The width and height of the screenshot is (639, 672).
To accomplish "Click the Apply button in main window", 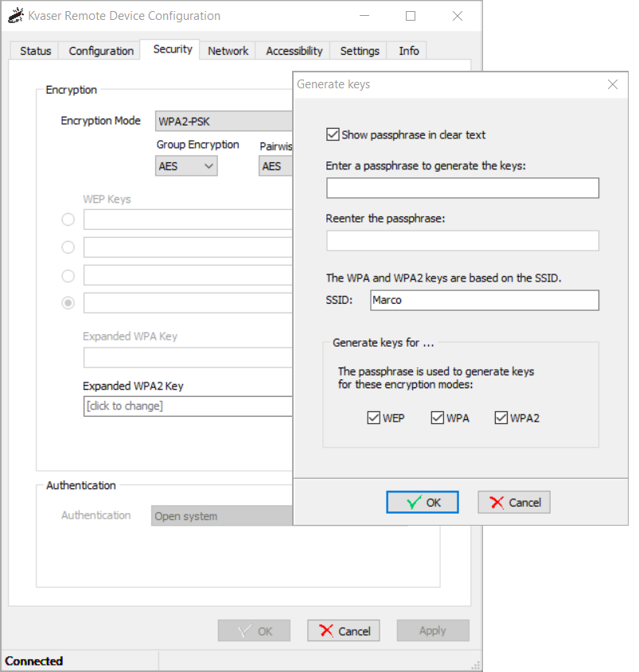I will point(433,631).
